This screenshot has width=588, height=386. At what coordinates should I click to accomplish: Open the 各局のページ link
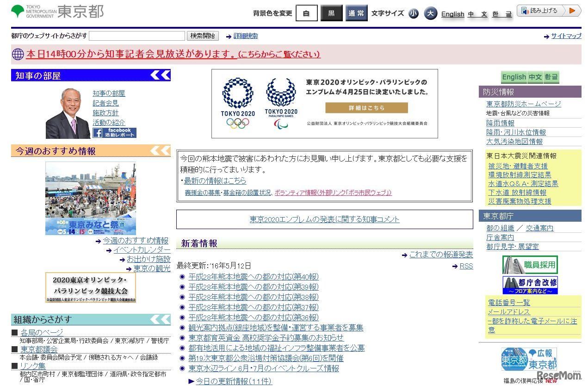coord(42,332)
